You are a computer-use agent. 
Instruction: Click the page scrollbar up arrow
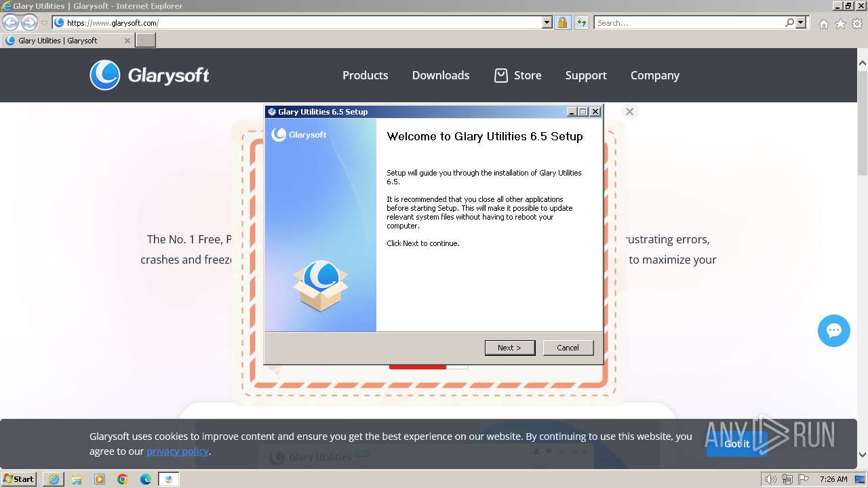coord(863,63)
